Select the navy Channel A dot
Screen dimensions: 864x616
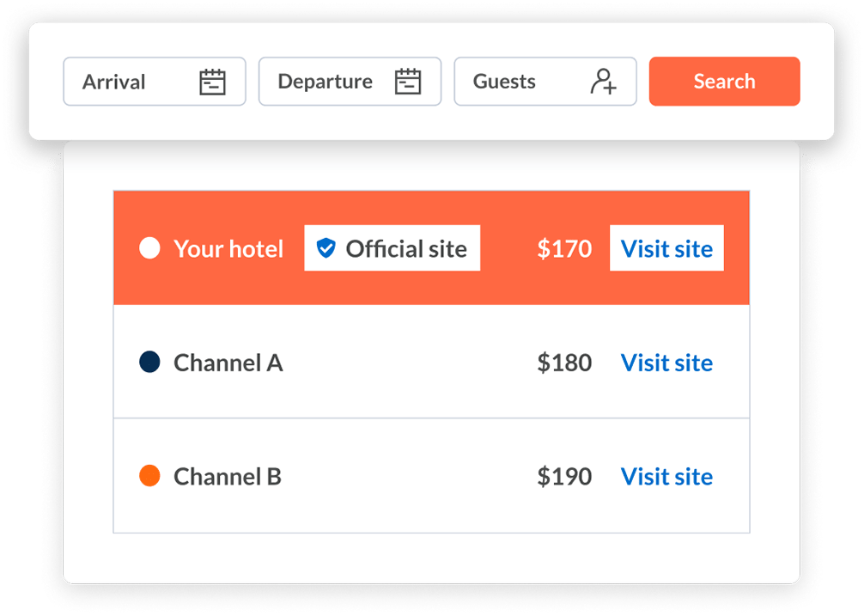[149, 362]
